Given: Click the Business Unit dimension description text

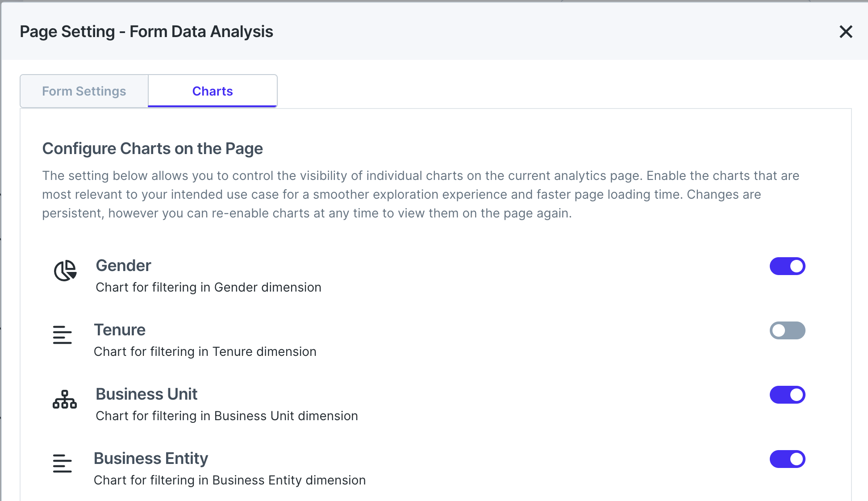Looking at the screenshot, I should 227,416.
